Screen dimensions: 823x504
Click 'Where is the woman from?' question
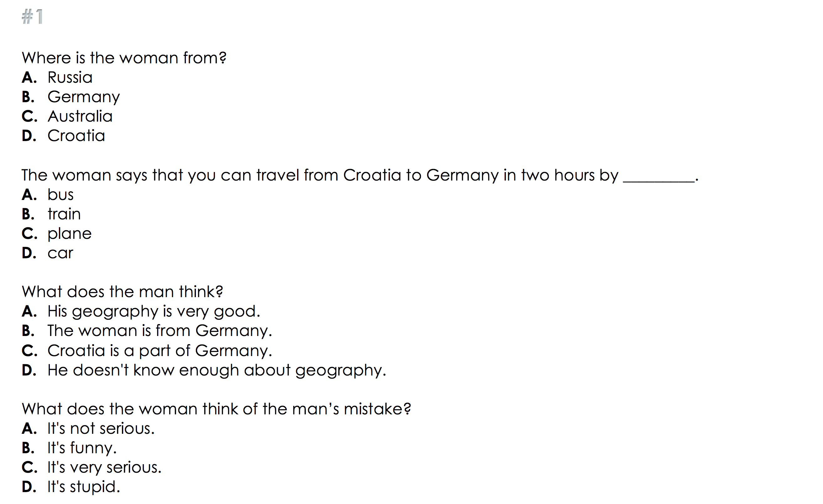[124, 58]
